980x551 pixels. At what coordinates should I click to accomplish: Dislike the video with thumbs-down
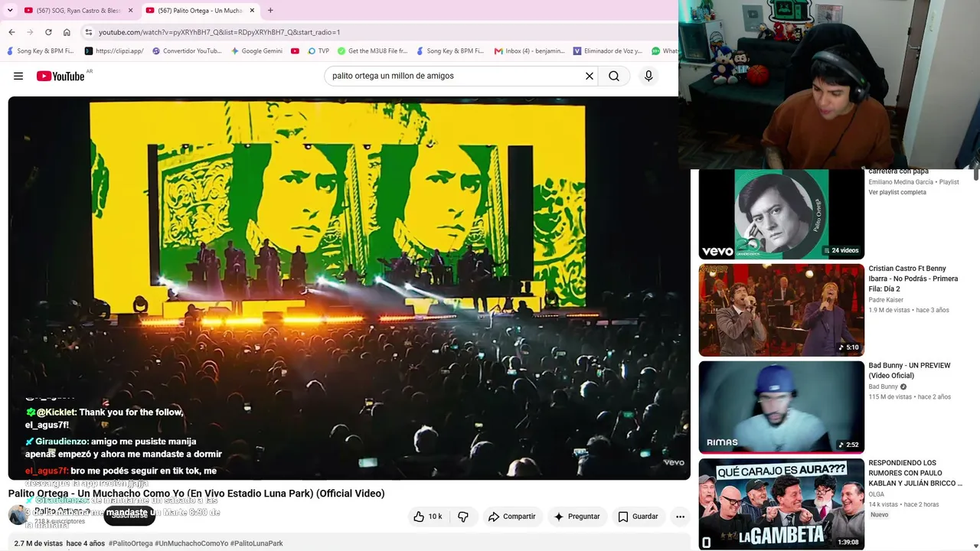coord(463,517)
